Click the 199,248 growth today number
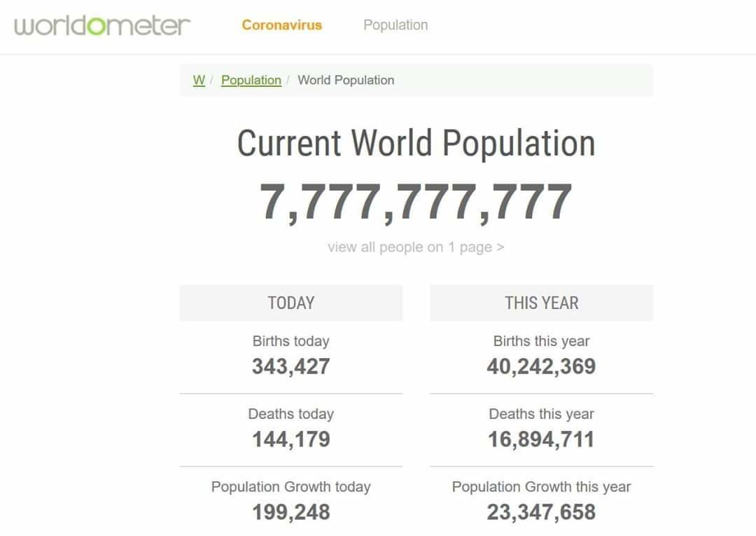756x536 pixels. (x=290, y=512)
